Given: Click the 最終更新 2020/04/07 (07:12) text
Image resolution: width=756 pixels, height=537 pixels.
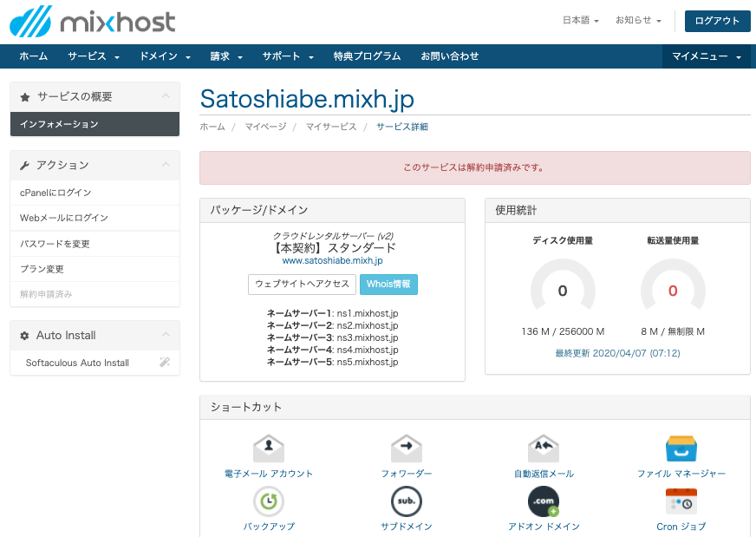Looking at the screenshot, I should point(617,353).
